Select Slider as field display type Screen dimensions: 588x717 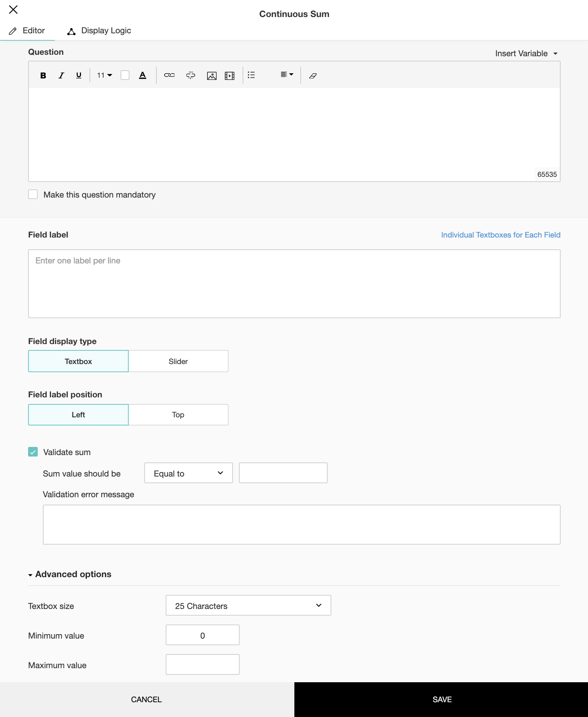pos(178,361)
